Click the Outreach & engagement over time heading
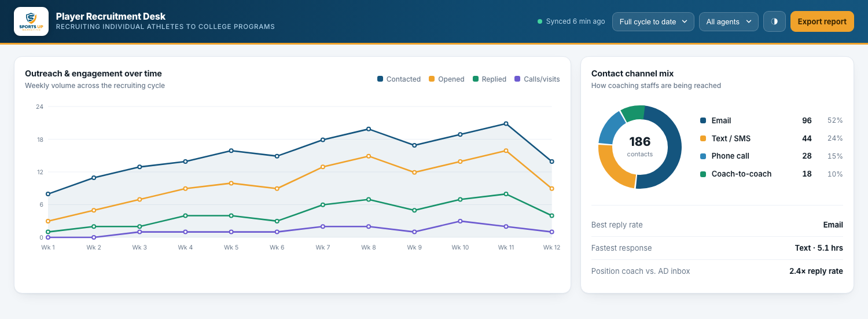868x319 pixels. click(x=93, y=74)
